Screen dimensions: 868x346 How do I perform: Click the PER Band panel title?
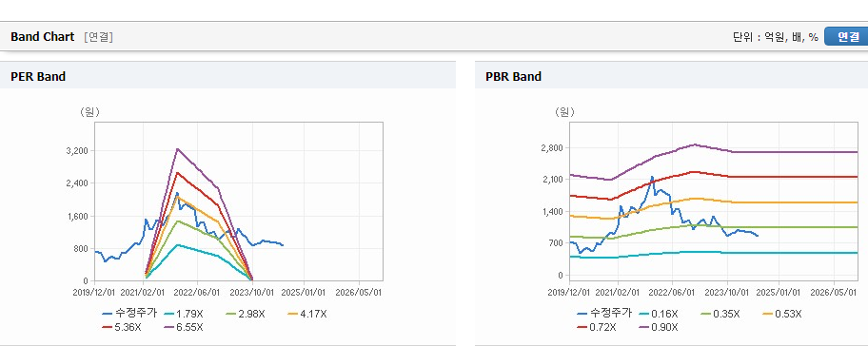pyautogui.click(x=38, y=77)
